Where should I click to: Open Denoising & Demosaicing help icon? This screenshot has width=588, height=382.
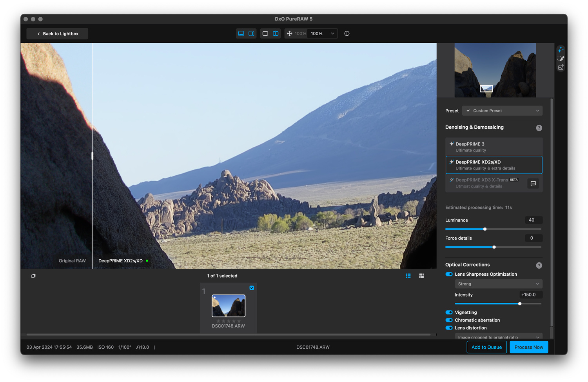[x=539, y=128]
